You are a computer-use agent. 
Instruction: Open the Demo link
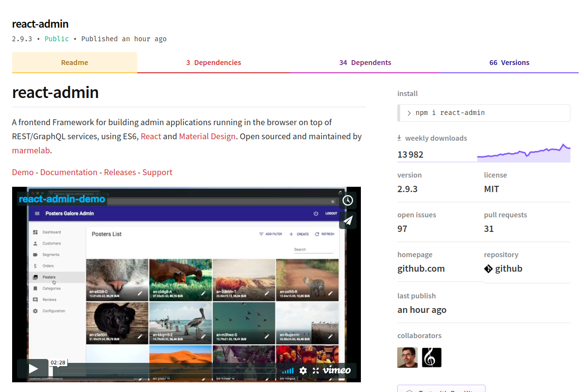[x=23, y=172]
